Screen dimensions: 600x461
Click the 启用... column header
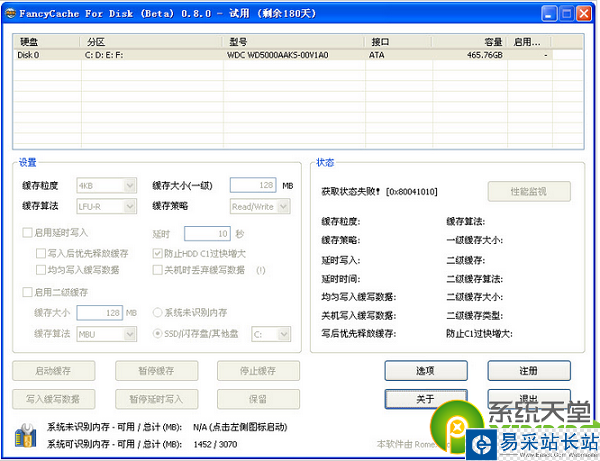[x=530, y=42]
